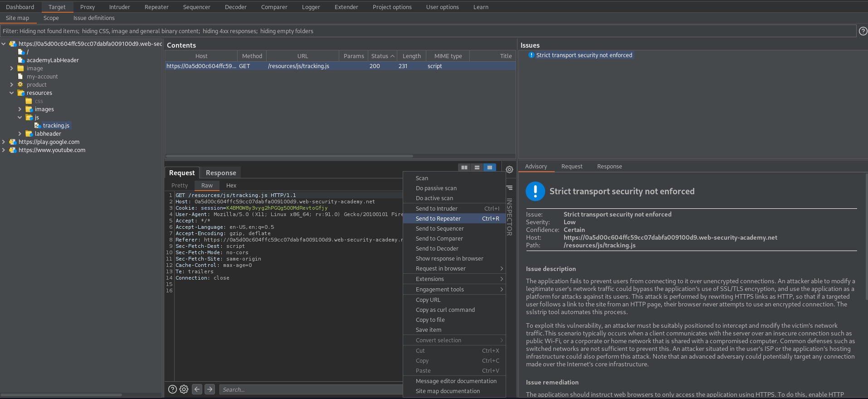Sort contents by MIME type column
Screen dimensions: 868x399
[x=448, y=56]
